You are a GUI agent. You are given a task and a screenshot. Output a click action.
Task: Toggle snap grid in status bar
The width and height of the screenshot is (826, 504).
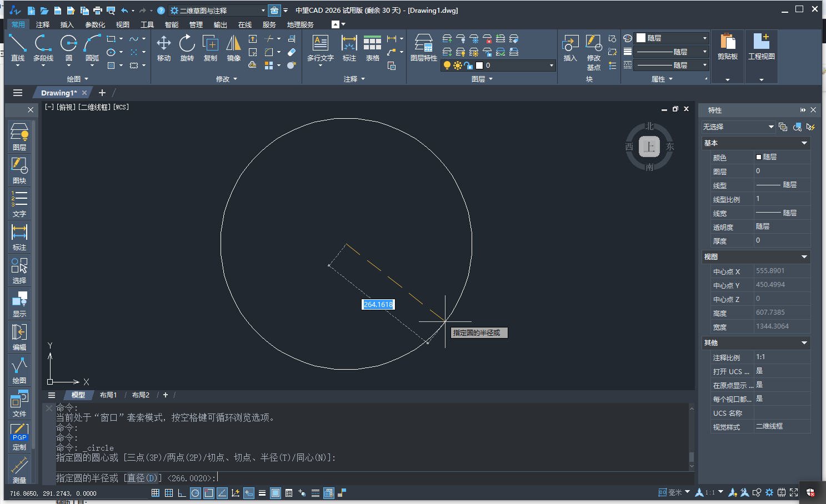coord(156,493)
